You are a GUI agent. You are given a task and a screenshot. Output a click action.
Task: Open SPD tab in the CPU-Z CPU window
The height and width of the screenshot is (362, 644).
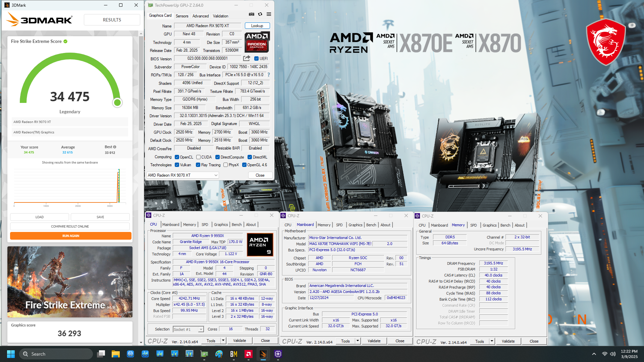205,225
